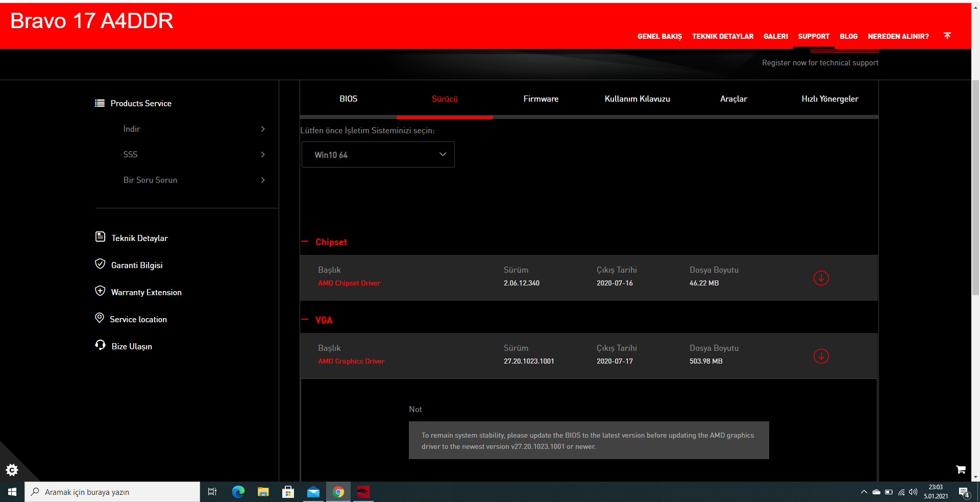Check the battery status tray icon
980x502 pixels.
coord(889,492)
